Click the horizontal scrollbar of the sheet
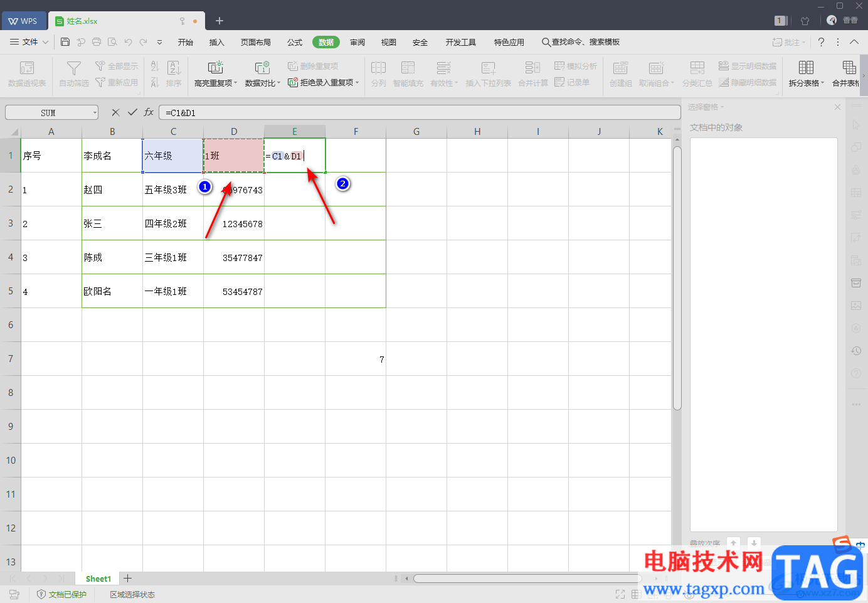Viewport: 868px width, 603px height. tap(527, 579)
